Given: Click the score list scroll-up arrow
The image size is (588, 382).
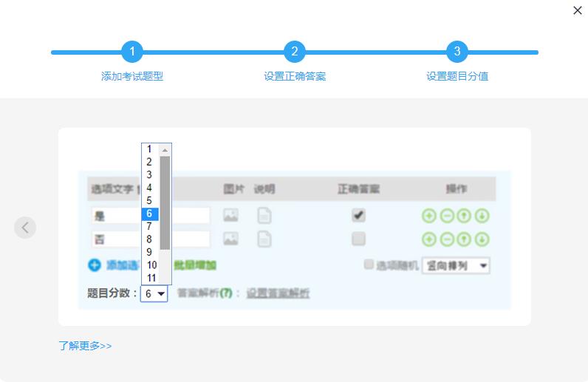Looking at the screenshot, I should pos(165,150).
